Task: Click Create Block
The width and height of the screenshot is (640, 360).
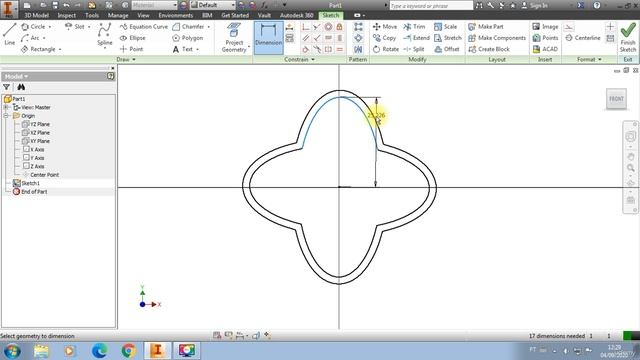Action: click(489, 49)
